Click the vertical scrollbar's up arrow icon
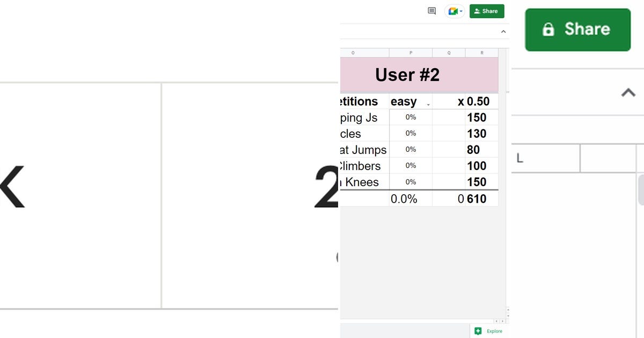Screen dimensions: 644x338 pos(508,310)
